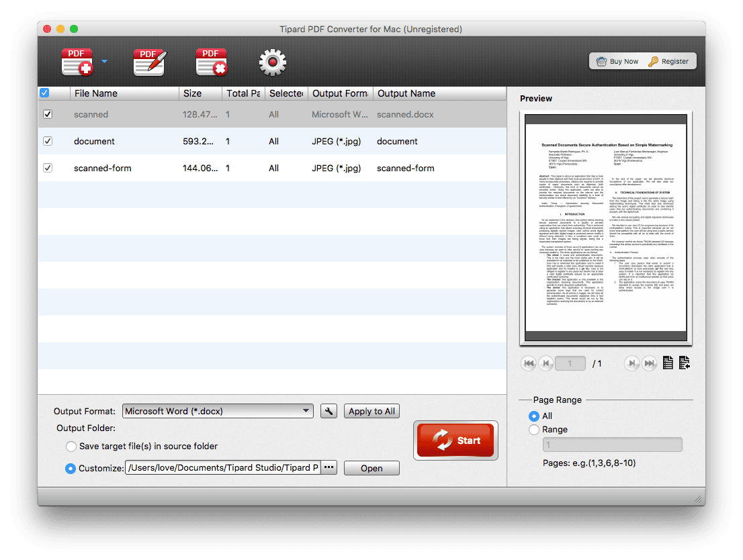Jump to last preview page
Screen dimensions: 743x560
click(649, 363)
